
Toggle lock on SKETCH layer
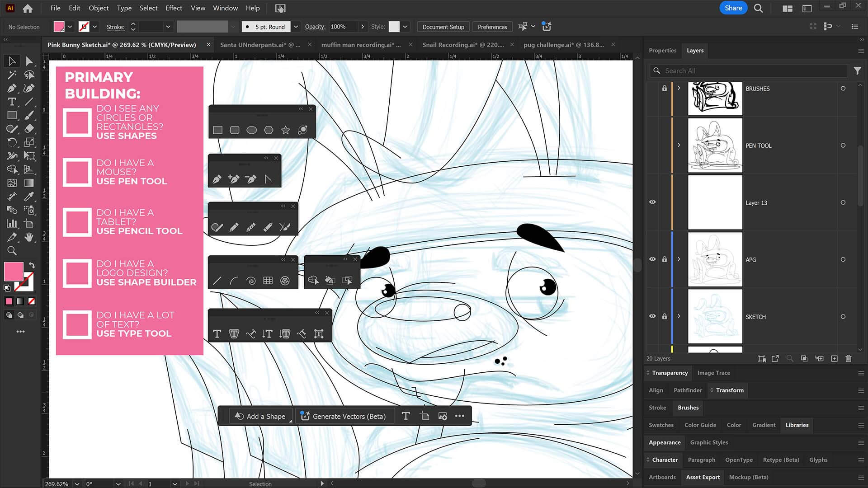(x=664, y=316)
